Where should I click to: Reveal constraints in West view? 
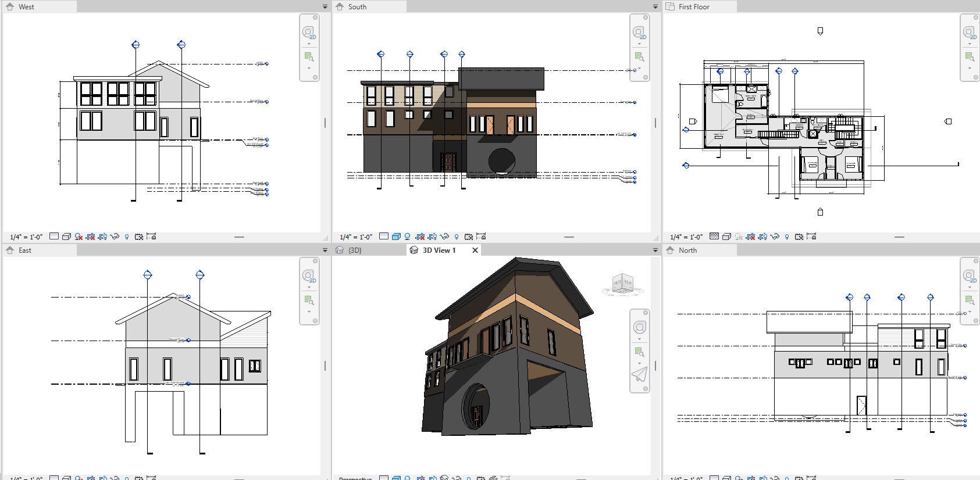coord(151,237)
